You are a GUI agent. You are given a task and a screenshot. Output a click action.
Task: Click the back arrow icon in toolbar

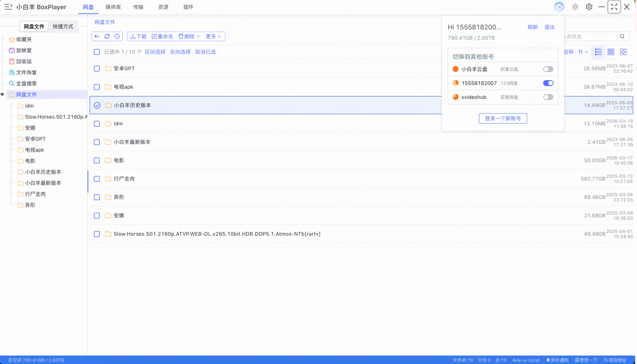[x=97, y=36]
